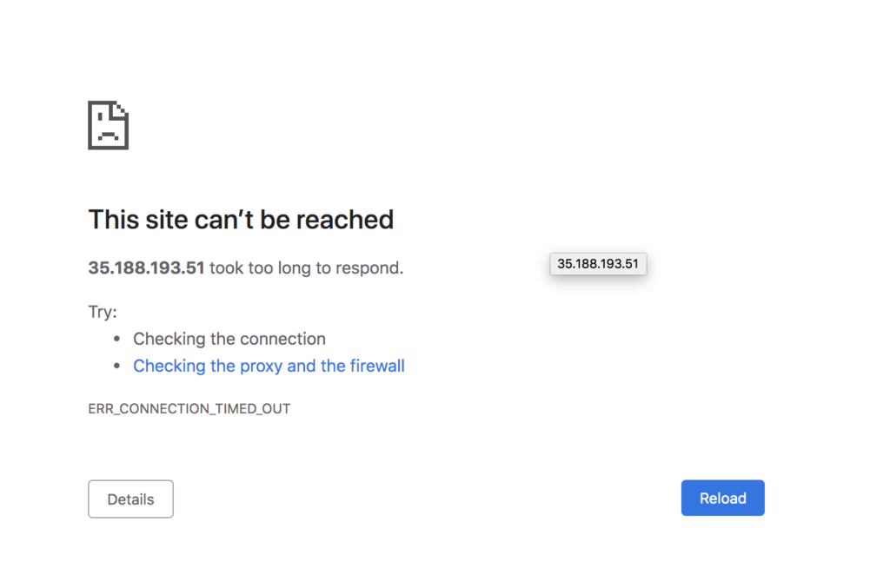Screen dimensions: 890x588
Task: Open Checking the proxy and firewall link
Action: click(x=269, y=366)
